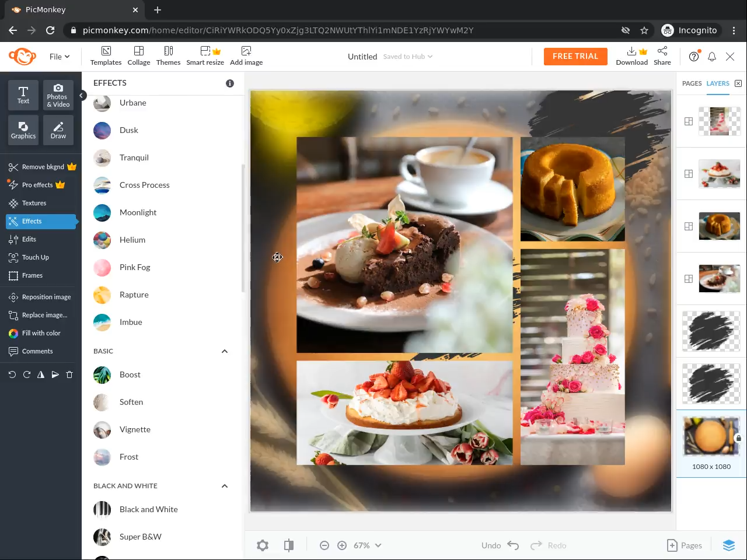Zoom in with the plus button
Viewport: 747px width, 560px height.
(342, 545)
